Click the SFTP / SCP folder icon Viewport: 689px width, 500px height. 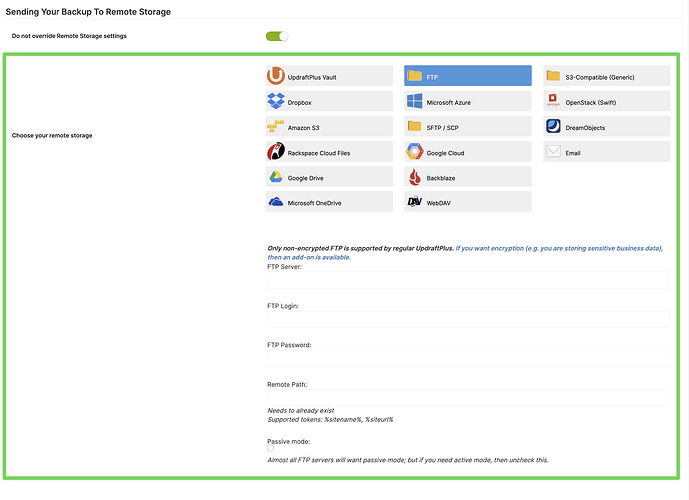414,127
